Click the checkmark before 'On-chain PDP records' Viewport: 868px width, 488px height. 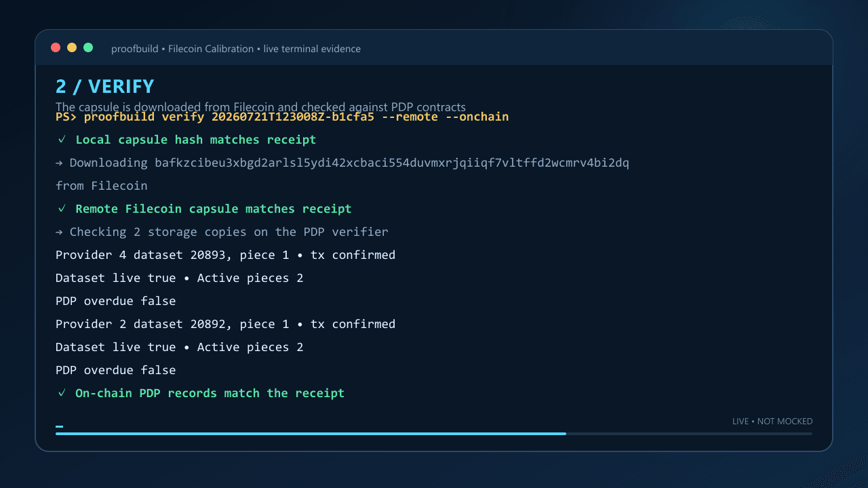[x=62, y=393]
